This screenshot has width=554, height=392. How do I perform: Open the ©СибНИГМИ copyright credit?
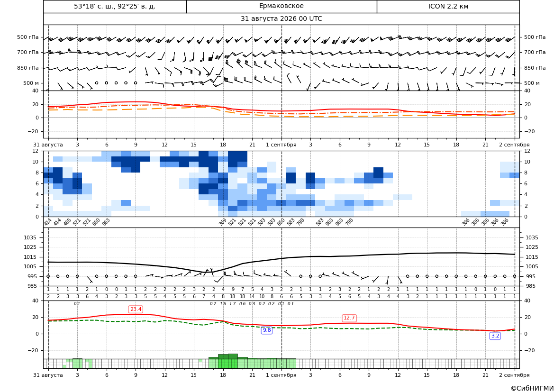click(x=532, y=388)
